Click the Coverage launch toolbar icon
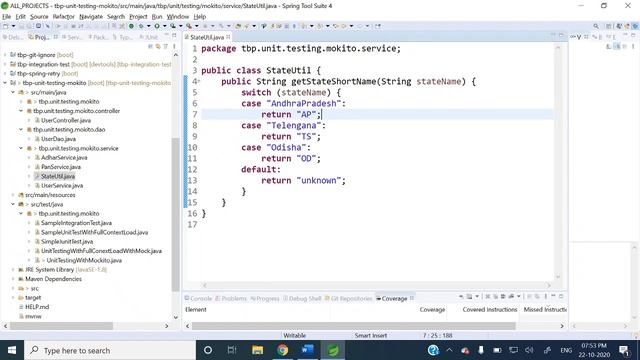Viewport: 640px width, 360px height. pyautogui.click(x=173, y=26)
